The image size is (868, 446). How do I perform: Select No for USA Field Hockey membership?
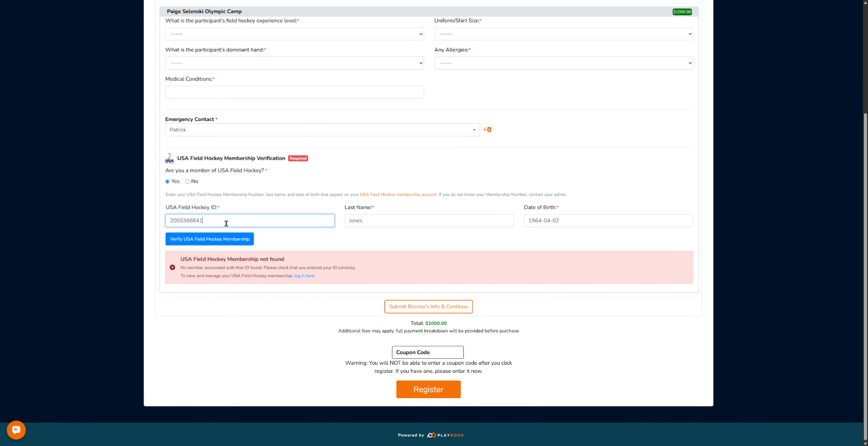[187, 182]
